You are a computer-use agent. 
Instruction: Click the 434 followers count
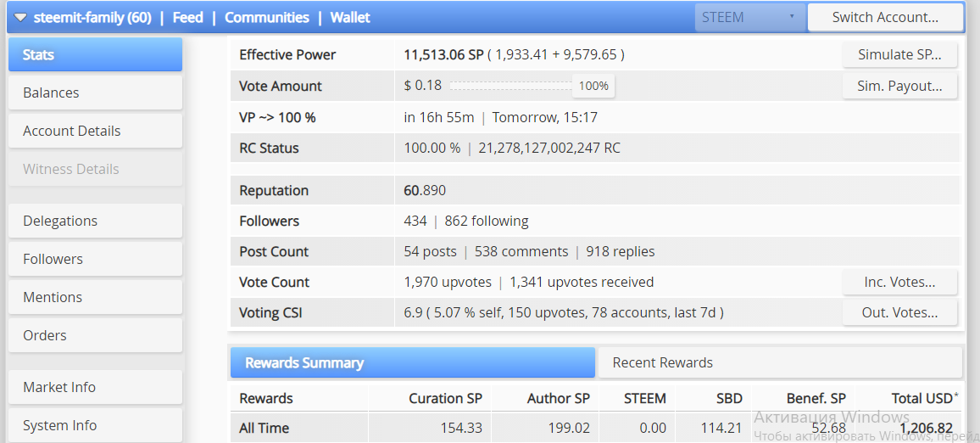coord(415,221)
